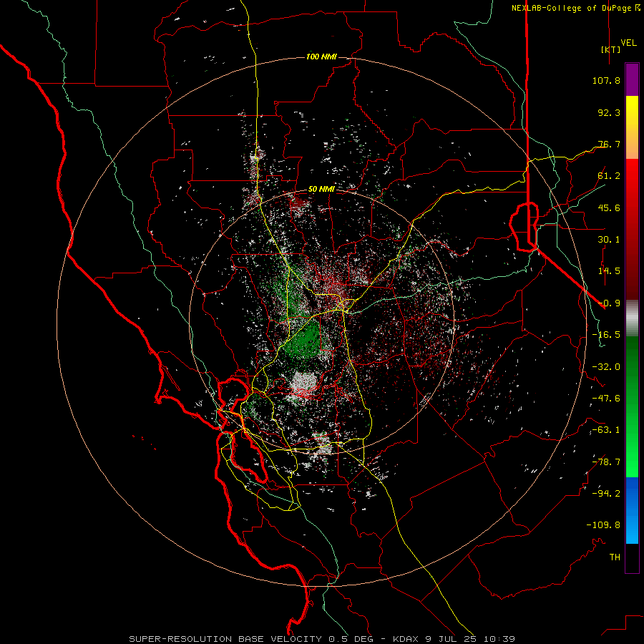Click the VEL legend title

point(628,42)
